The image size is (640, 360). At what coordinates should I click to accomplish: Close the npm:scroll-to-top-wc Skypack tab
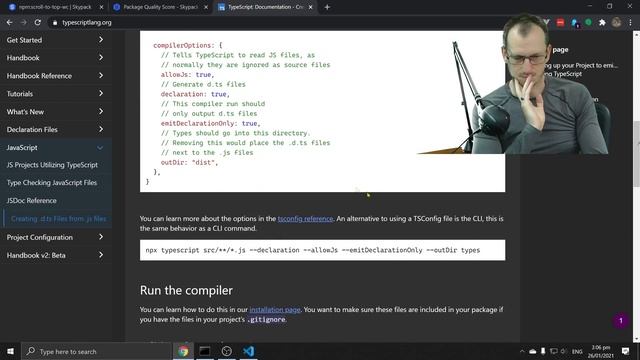pos(101,7)
